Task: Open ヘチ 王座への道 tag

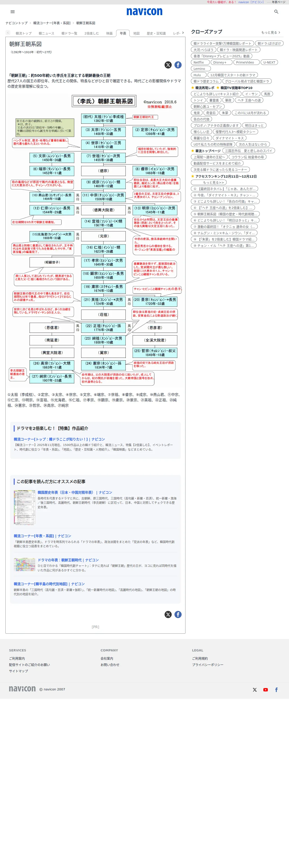Action: 249,100
